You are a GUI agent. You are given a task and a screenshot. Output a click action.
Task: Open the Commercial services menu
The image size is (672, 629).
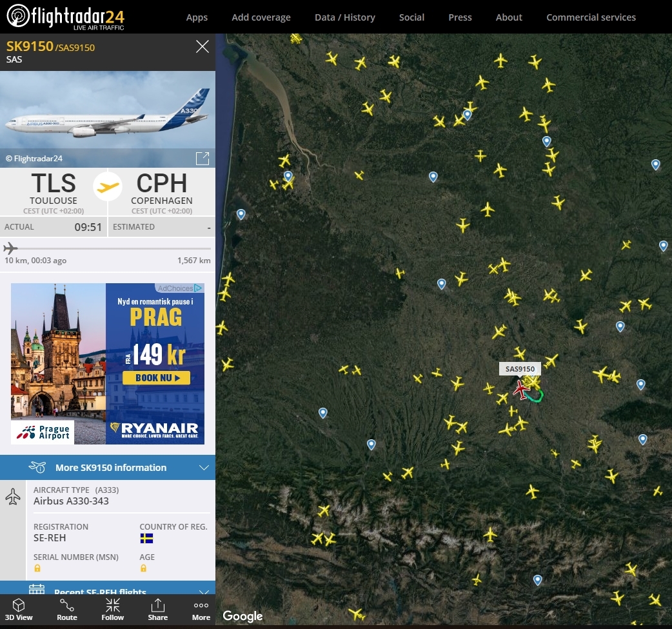pos(591,17)
